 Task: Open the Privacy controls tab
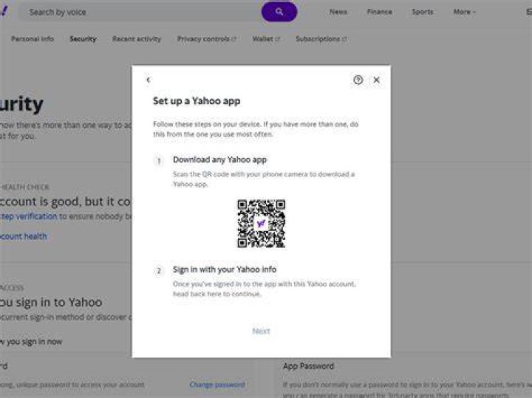pos(207,39)
